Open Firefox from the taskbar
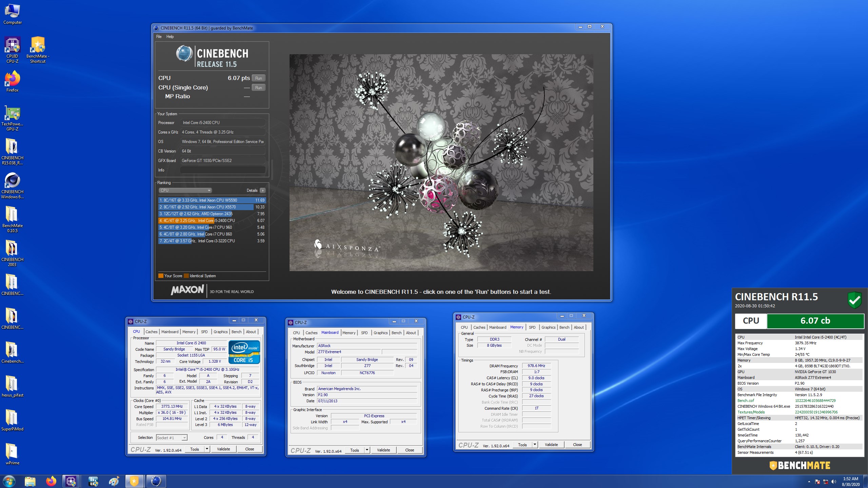Image resolution: width=868 pixels, height=488 pixels. coord(51,481)
